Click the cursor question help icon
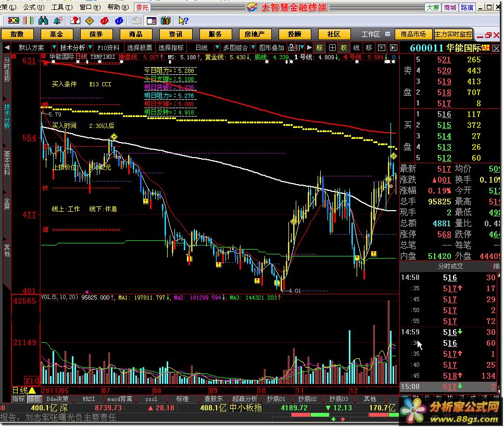The width and height of the screenshot is (504, 427). point(184,21)
